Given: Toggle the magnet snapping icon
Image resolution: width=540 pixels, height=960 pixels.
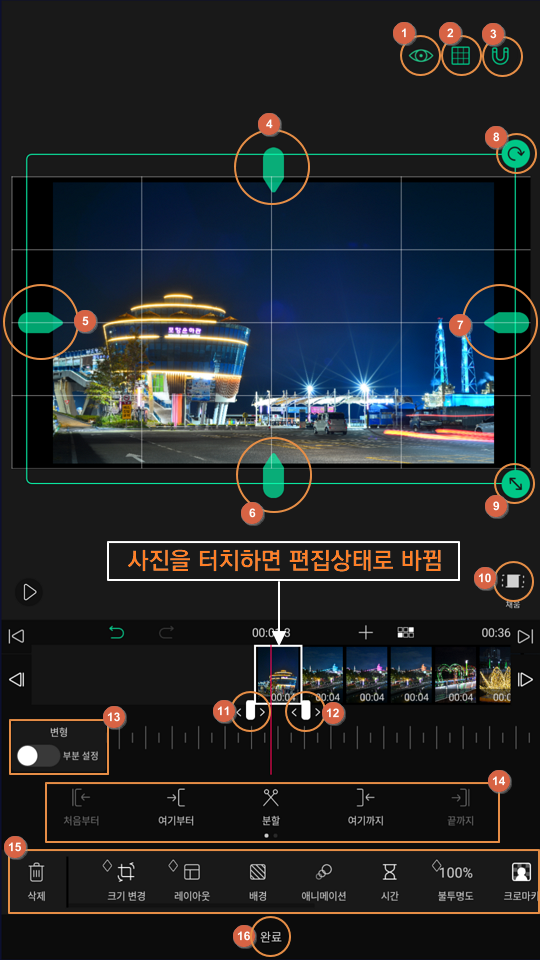Looking at the screenshot, I should coord(500,56).
